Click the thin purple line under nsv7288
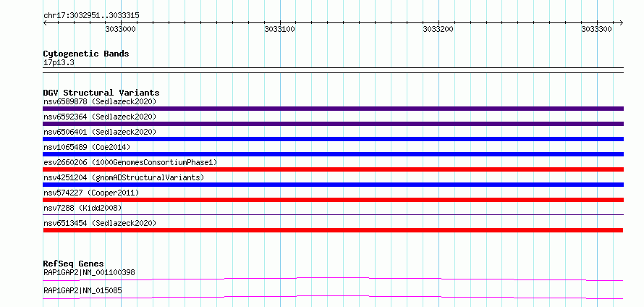The image size is (644, 307). pos(333,214)
